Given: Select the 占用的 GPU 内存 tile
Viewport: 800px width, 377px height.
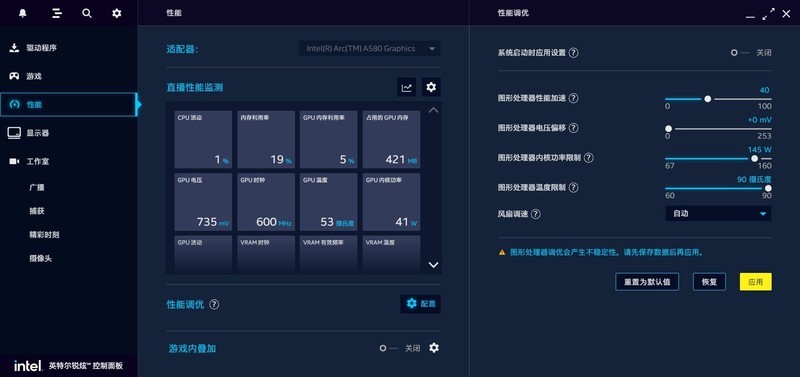Looking at the screenshot, I should coord(391,139).
